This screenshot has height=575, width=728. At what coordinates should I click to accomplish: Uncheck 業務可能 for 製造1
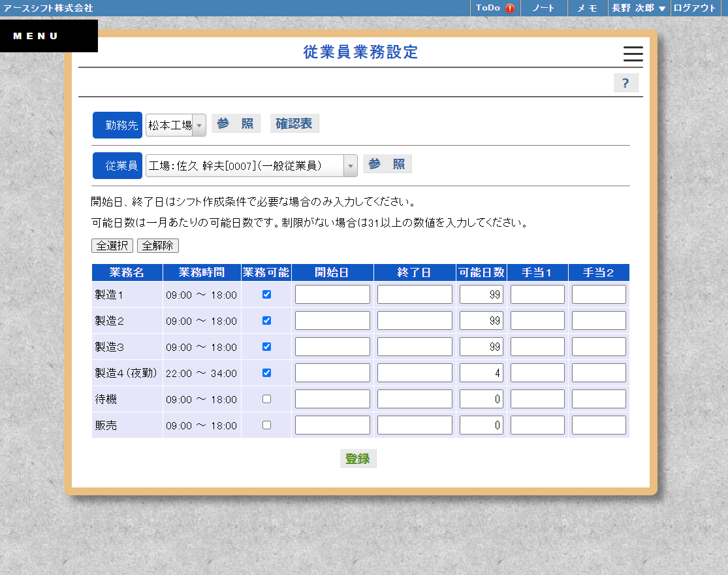point(266,295)
